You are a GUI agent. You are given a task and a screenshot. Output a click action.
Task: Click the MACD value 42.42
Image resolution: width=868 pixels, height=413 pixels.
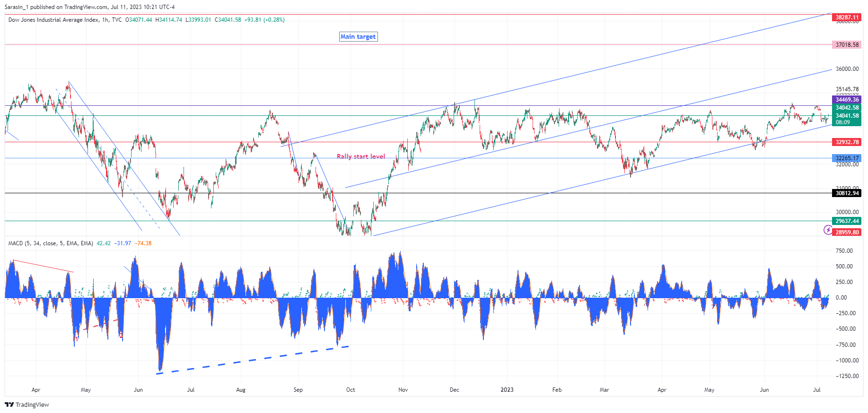coord(104,243)
